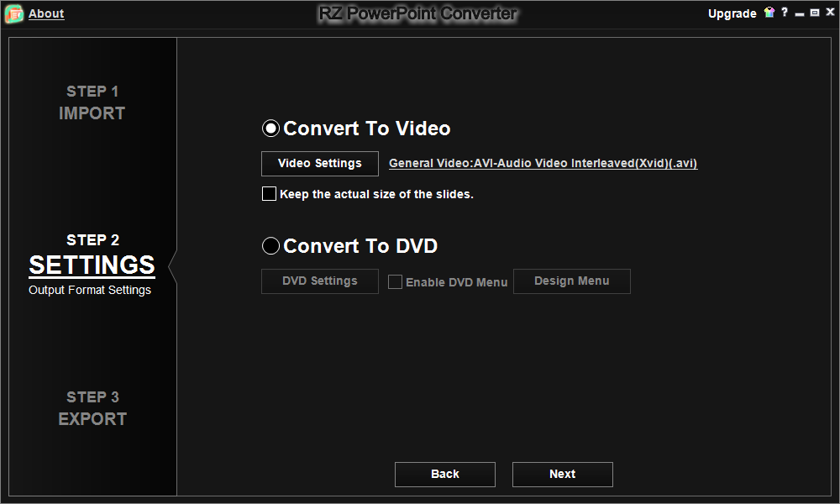Open the About page

coord(46,13)
